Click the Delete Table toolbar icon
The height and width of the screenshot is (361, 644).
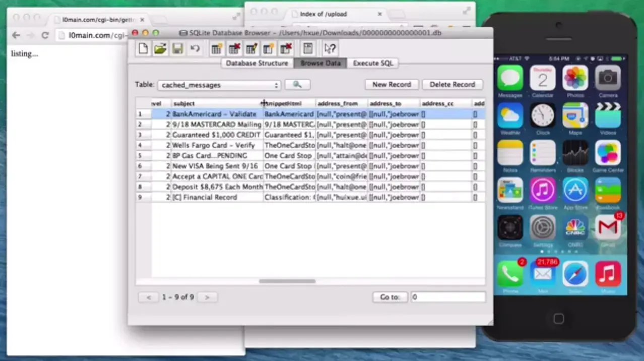[234, 49]
